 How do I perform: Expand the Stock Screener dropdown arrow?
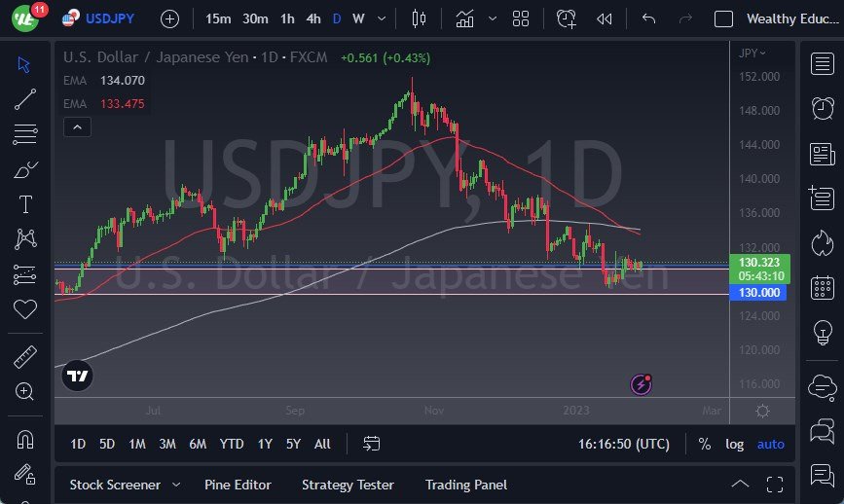pyautogui.click(x=176, y=485)
